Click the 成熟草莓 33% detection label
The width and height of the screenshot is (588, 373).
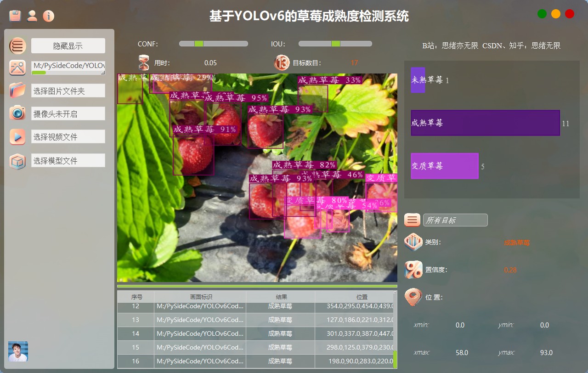[330, 80]
